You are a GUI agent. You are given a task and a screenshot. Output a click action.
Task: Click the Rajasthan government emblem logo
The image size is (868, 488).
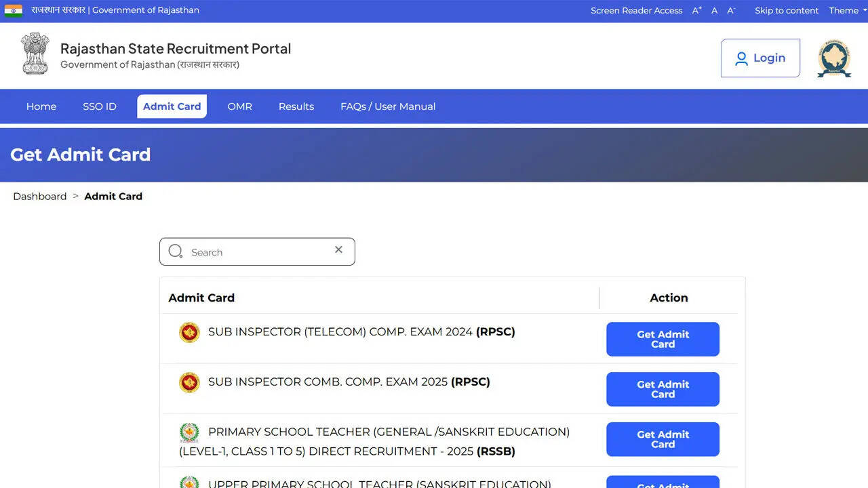tap(35, 54)
